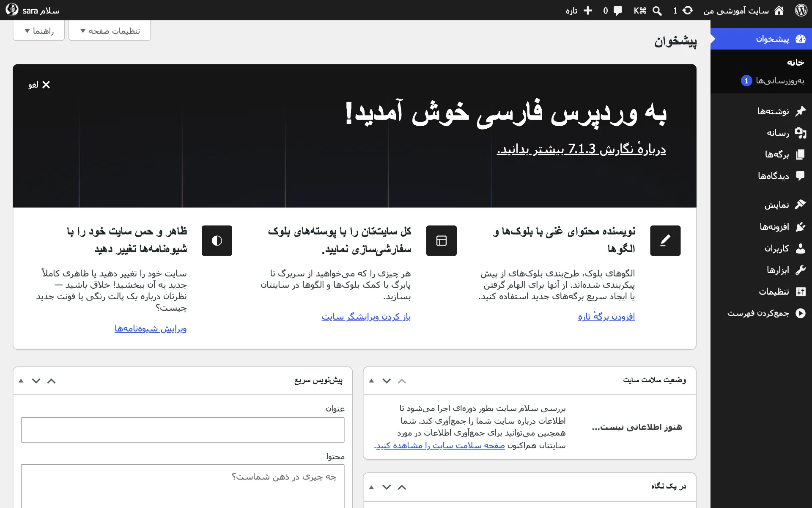
Task: Select پیشخوان in the sidebar menu
Action: [761, 39]
